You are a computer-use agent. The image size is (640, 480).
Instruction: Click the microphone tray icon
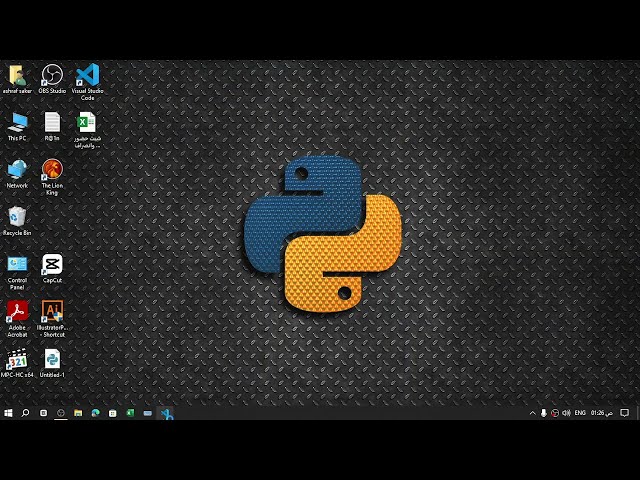[x=543, y=413]
